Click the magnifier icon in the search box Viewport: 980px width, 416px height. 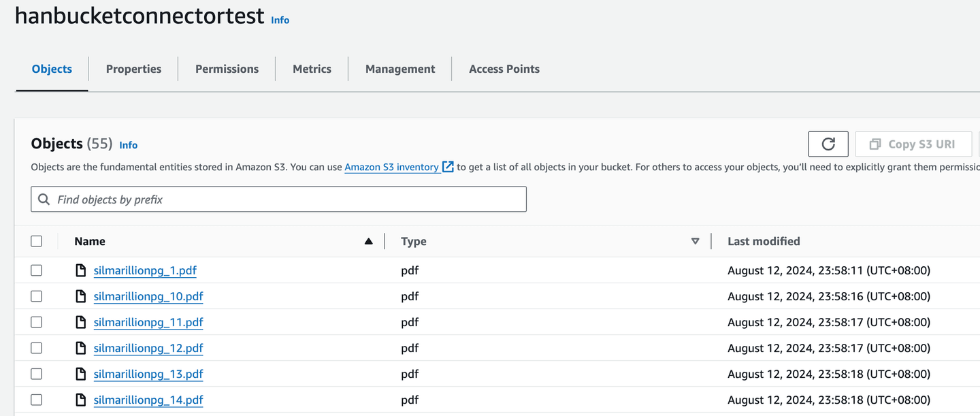tap(44, 199)
